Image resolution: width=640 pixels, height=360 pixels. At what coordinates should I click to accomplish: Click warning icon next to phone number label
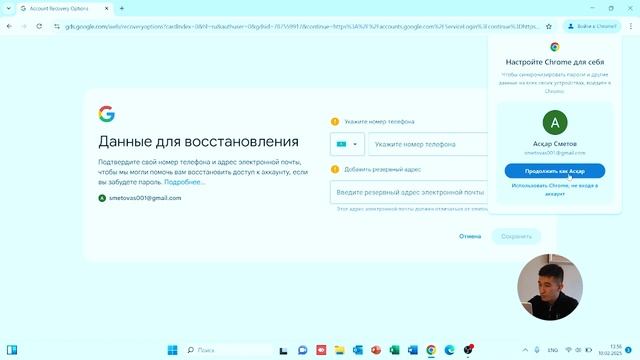tap(335, 122)
